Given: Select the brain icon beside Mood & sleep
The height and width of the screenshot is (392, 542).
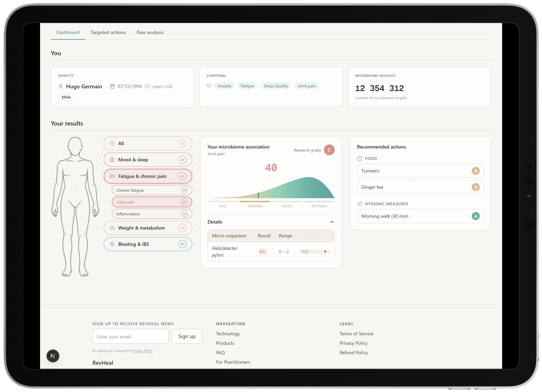Looking at the screenshot, I should (112, 159).
